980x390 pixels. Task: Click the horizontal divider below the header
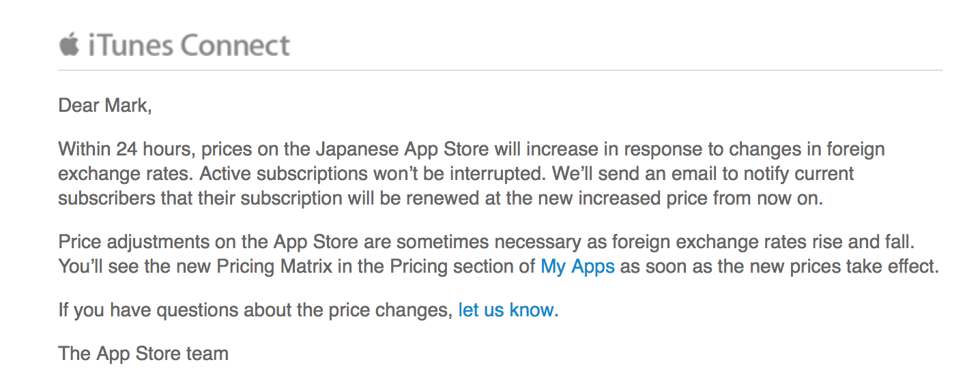[500, 70]
